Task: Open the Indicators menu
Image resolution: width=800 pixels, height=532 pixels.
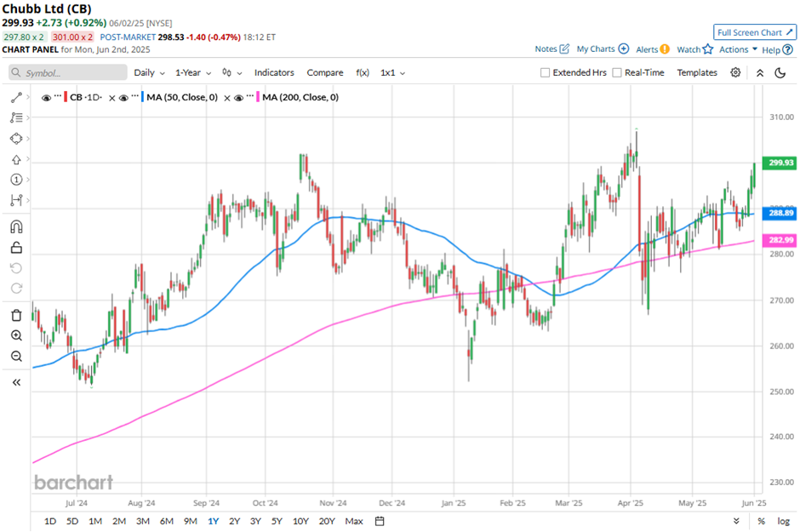Action: click(274, 73)
